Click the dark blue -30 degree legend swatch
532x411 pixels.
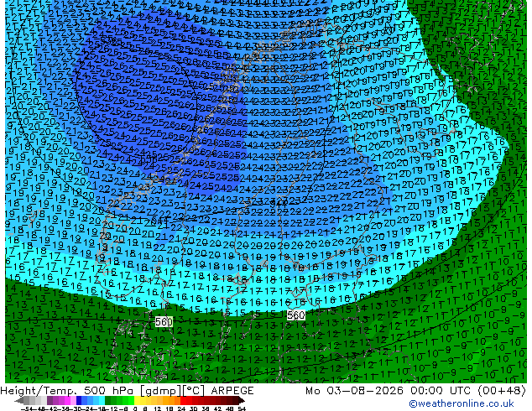click(79, 401)
